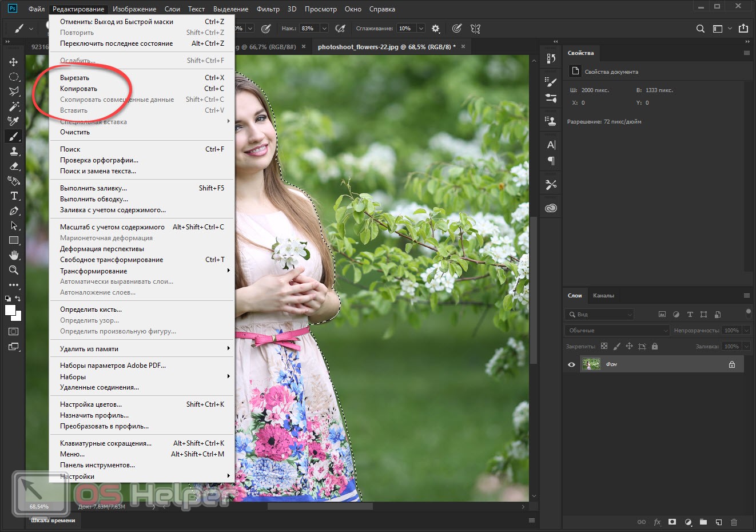Choose Свободное трансформирование menu entry
The height and width of the screenshot is (532, 756).
tap(142, 260)
